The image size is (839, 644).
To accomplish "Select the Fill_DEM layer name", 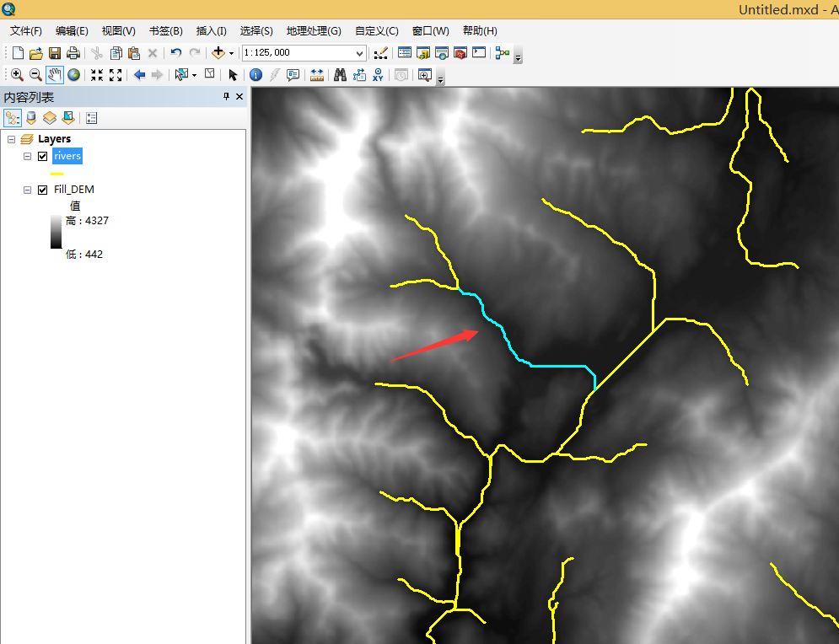I will point(74,190).
